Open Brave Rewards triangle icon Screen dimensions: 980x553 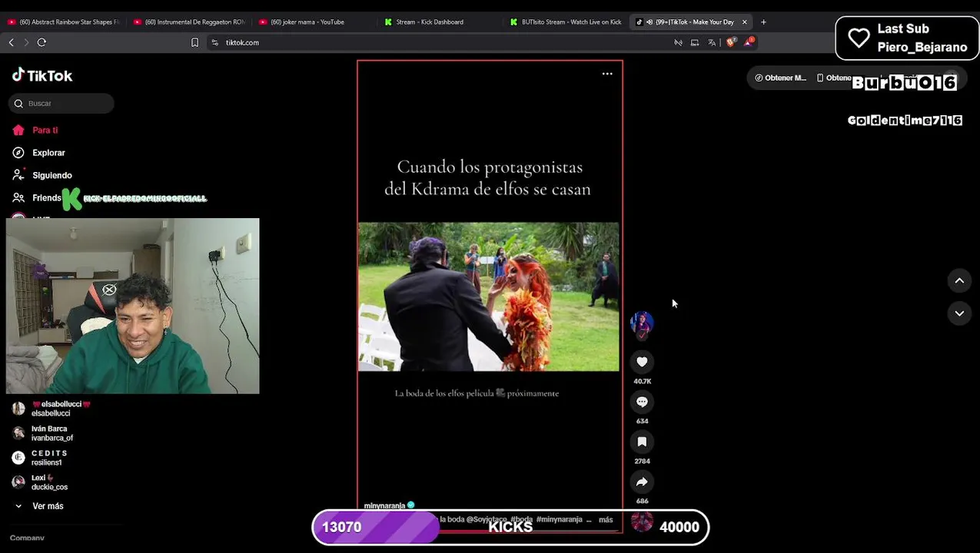749,41
